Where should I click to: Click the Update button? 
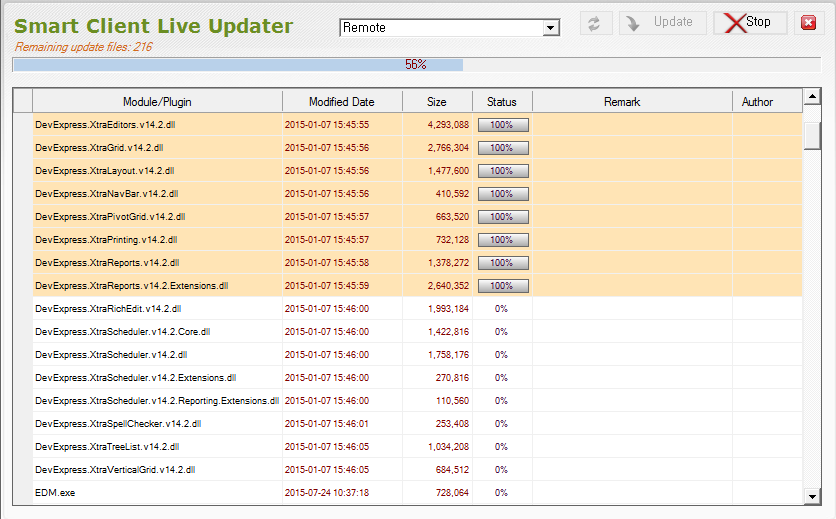tap(662, 23)
